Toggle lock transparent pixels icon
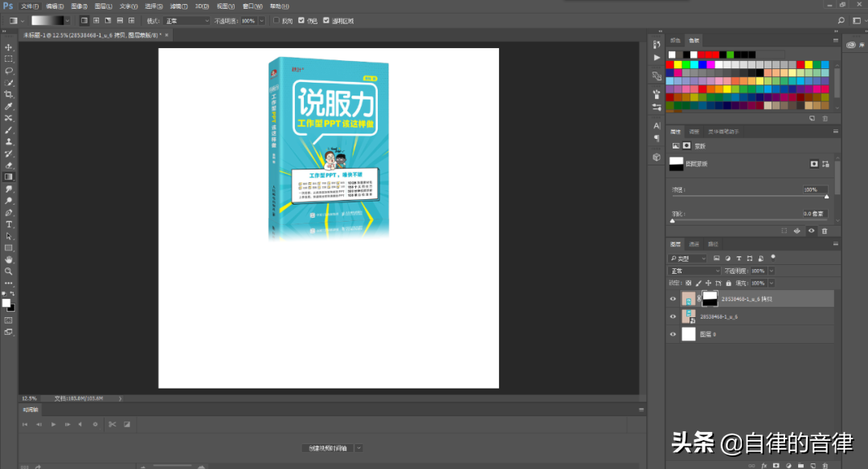 [x=688, y=283]
